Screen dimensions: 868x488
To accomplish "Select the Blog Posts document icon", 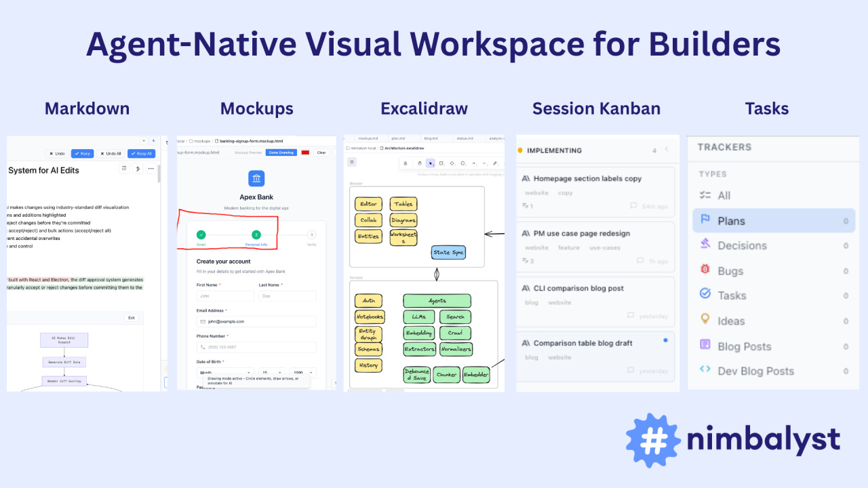I will click(x=705, y=345).
